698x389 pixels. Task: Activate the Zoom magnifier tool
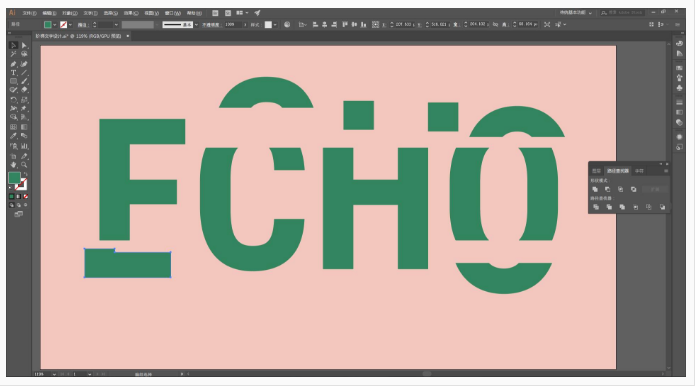pos(24,165)
